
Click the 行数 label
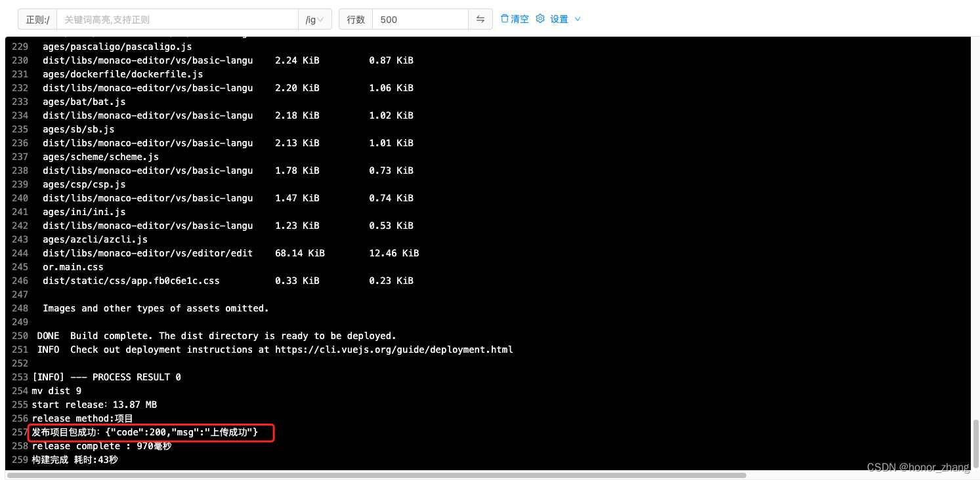(356, 19)
